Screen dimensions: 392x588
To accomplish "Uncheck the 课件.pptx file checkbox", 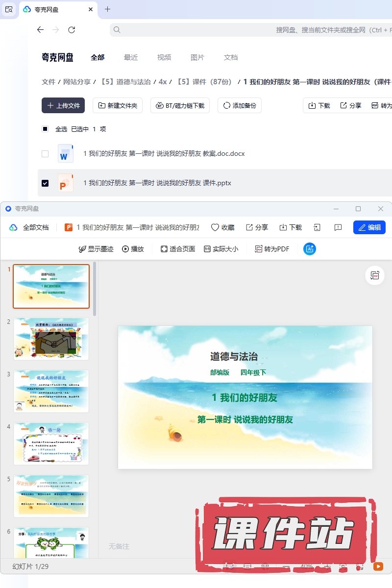I will (45, 183).
